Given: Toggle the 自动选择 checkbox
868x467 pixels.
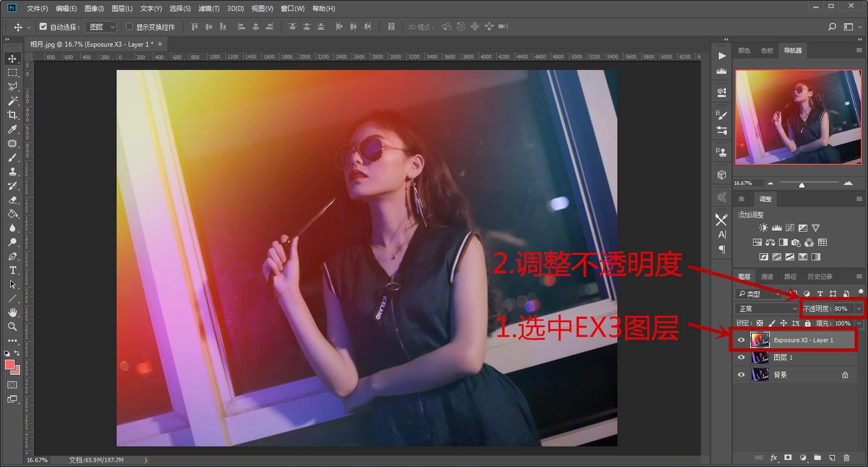Looking at the screenshot, I should click(x=43, y=26).
